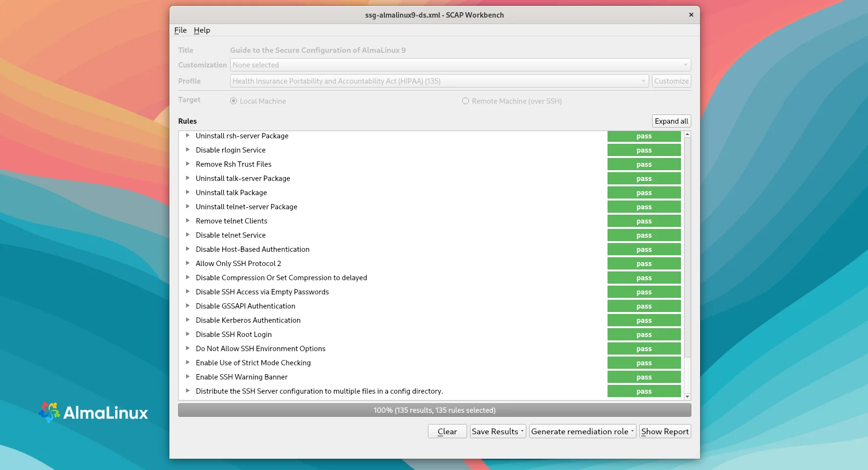
Task: Expand the Allow Only SSH Protocol 2 rule
Action: (188, 263)
